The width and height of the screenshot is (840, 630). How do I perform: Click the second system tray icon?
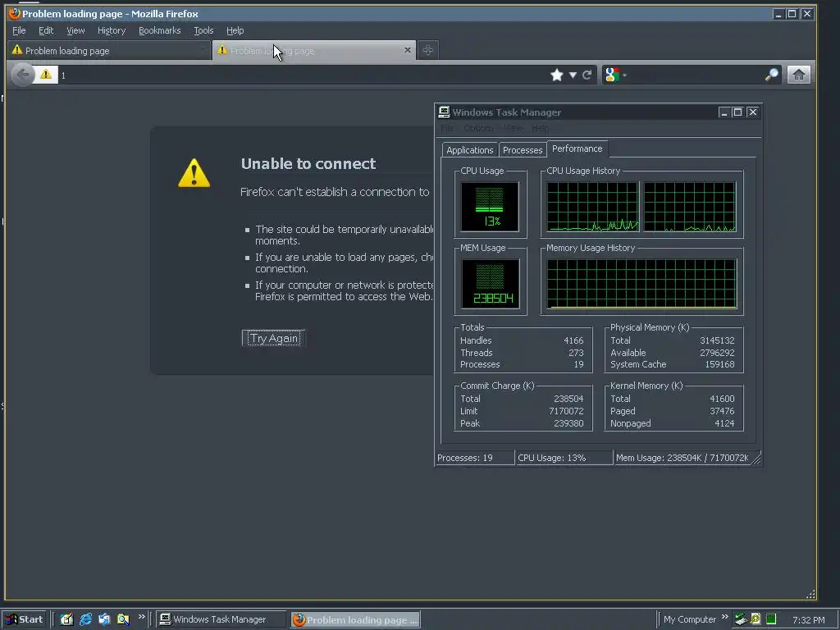point(756,619)
